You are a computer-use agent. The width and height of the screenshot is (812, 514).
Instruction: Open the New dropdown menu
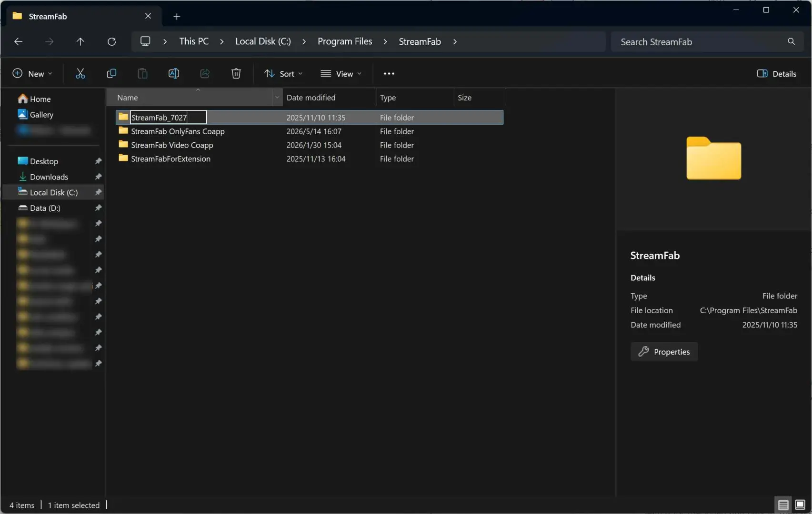32,73
